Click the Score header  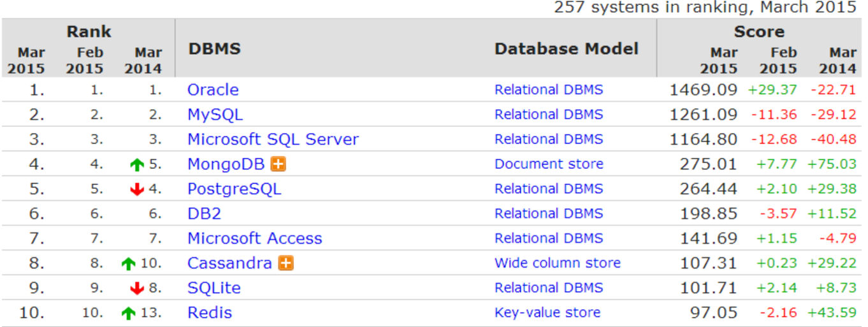coord(759,31)
